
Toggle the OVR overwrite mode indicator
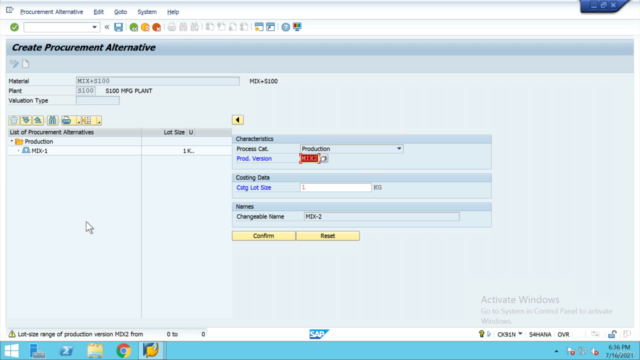(563, 334)
